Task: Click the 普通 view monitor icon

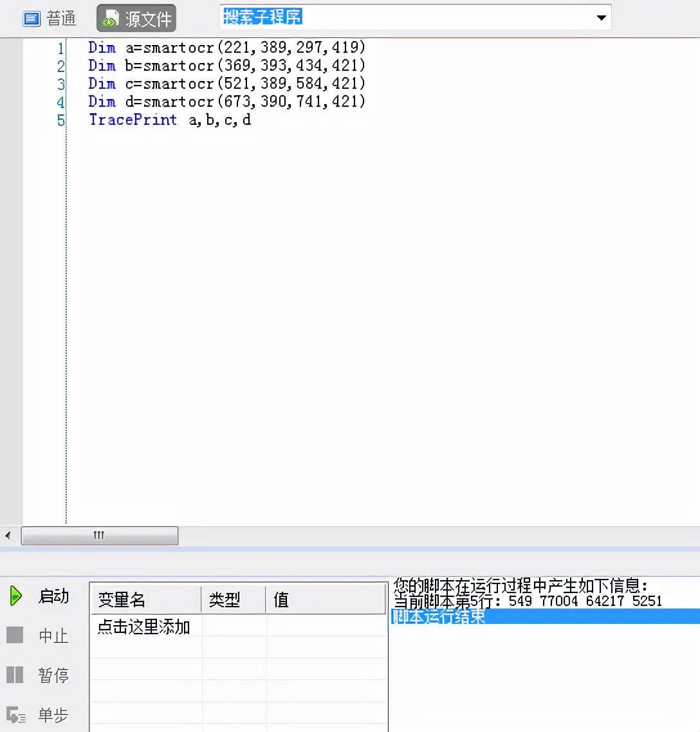Action: pyautogui.click(x=31, y=18)
